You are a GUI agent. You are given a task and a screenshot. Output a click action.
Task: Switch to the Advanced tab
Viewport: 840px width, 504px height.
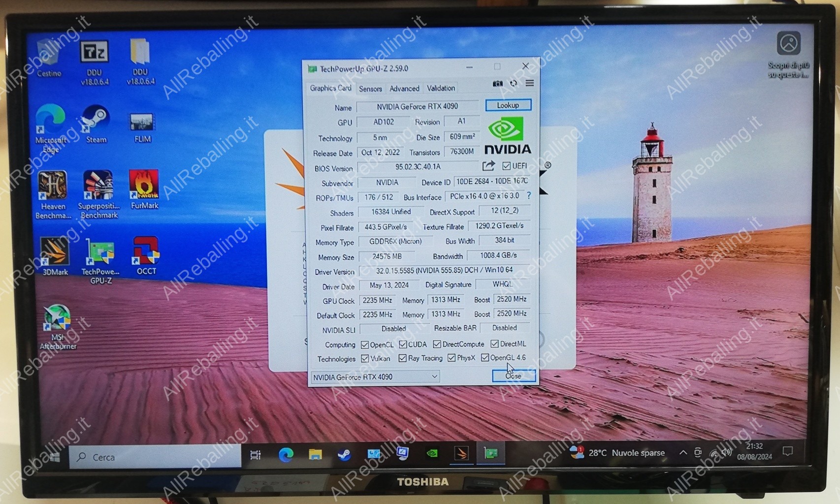(404, 89)
